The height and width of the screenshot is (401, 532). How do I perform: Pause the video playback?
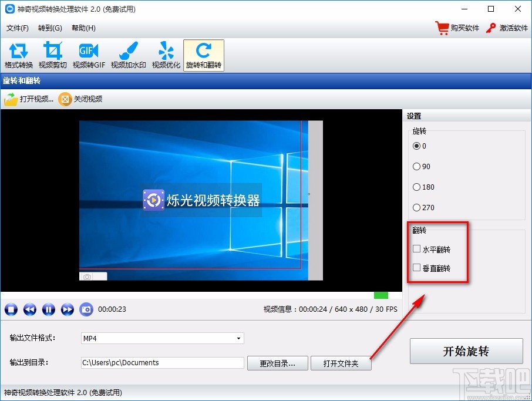click(x=49, y=309)
